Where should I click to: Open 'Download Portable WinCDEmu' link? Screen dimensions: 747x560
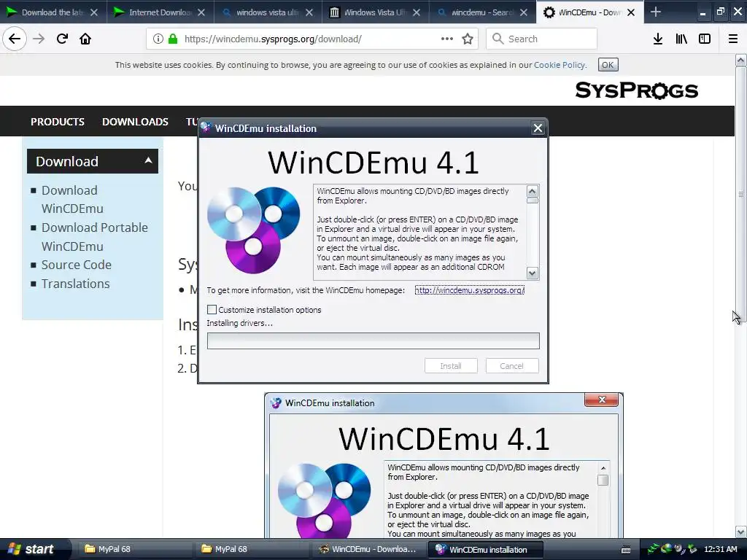[x=94, y=237]
